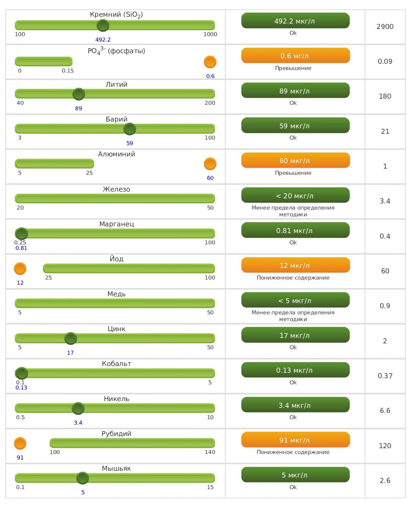Click the Марганец slider knob at 0.81
This screenshot has width=411, height=532.
tap(22, 233)
